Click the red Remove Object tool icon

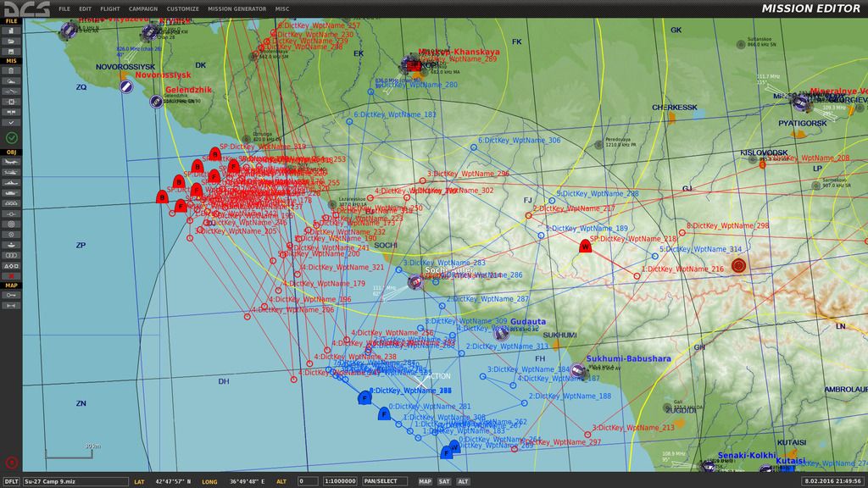[x=11, y=274]
